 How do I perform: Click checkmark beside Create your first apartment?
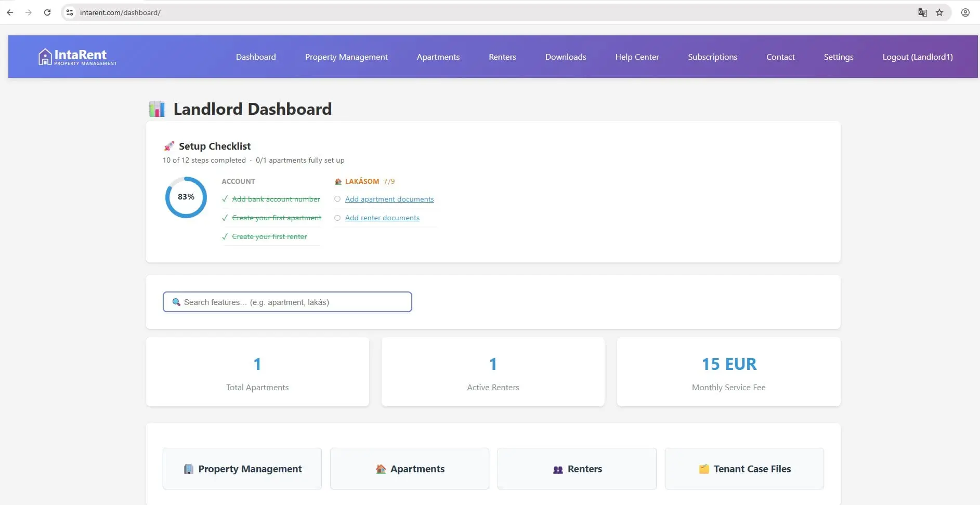click(225, 218)
